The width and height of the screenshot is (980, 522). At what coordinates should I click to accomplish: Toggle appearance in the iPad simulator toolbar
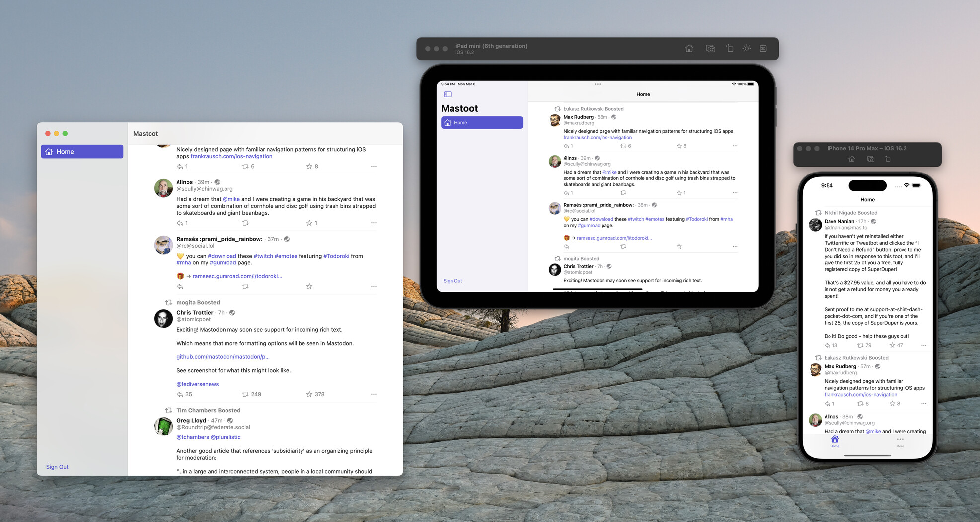coord(747,49)
